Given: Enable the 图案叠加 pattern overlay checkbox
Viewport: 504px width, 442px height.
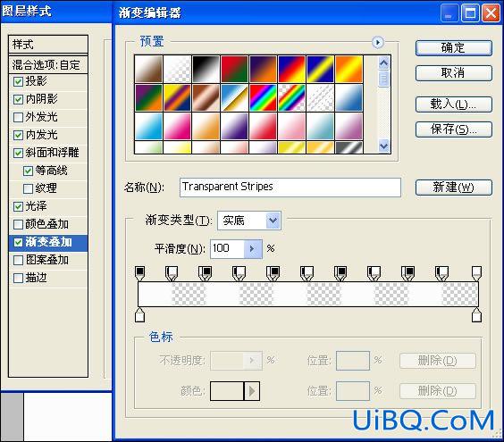Looking at the screenshot, I should [19, 260].
